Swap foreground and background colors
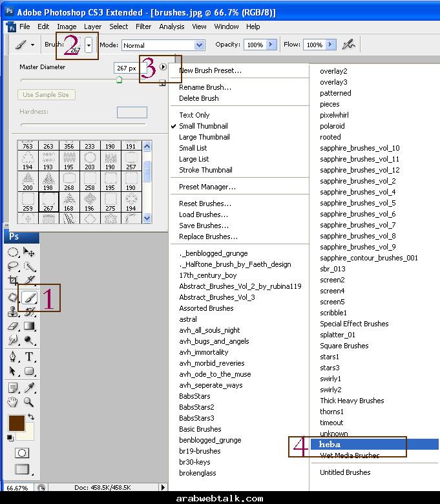 pos(31,417)
